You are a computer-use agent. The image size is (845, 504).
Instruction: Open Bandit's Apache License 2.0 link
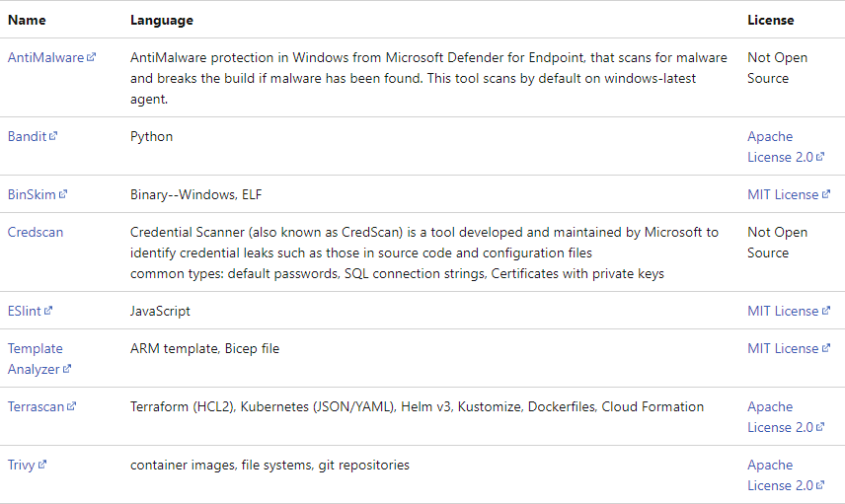780,146
